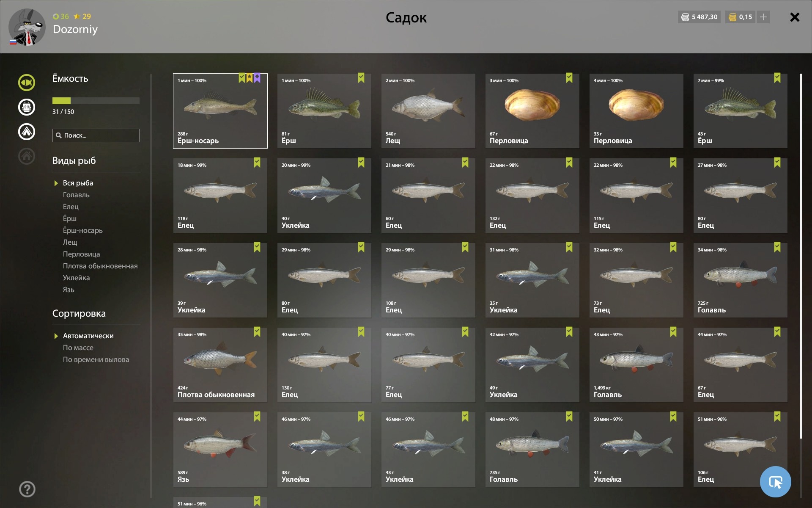Toggle the purple ribbon mark on Ёрш-носарь

pos(257,78)
